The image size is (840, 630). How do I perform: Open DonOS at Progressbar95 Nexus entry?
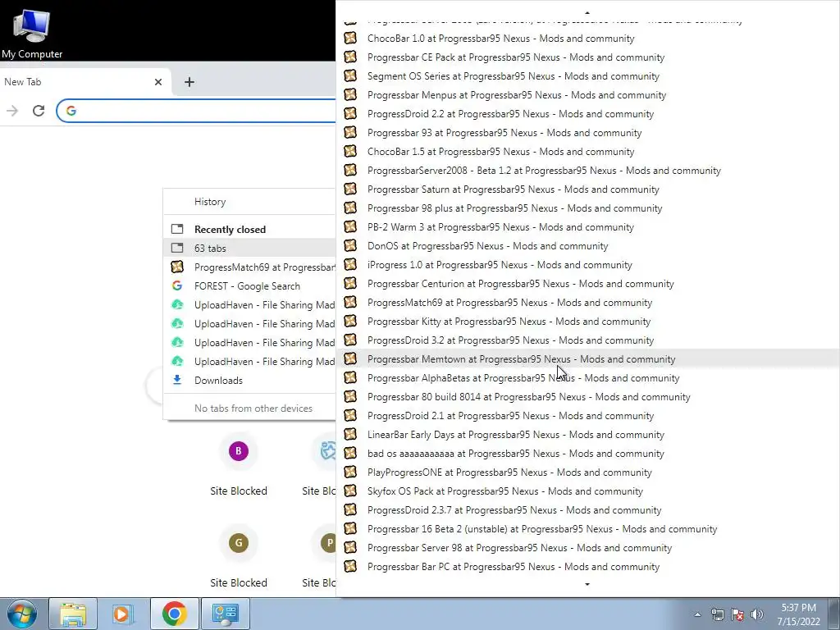[x=587, y=246]
